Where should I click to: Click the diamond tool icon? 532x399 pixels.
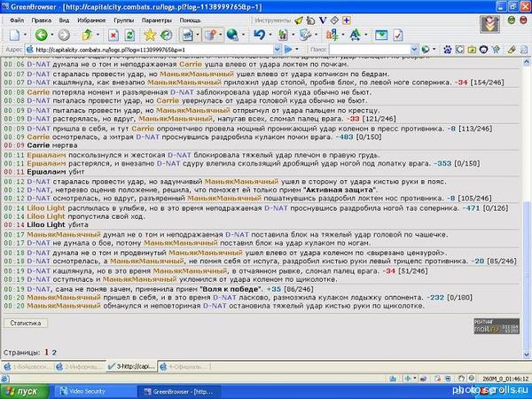[334, 20]
